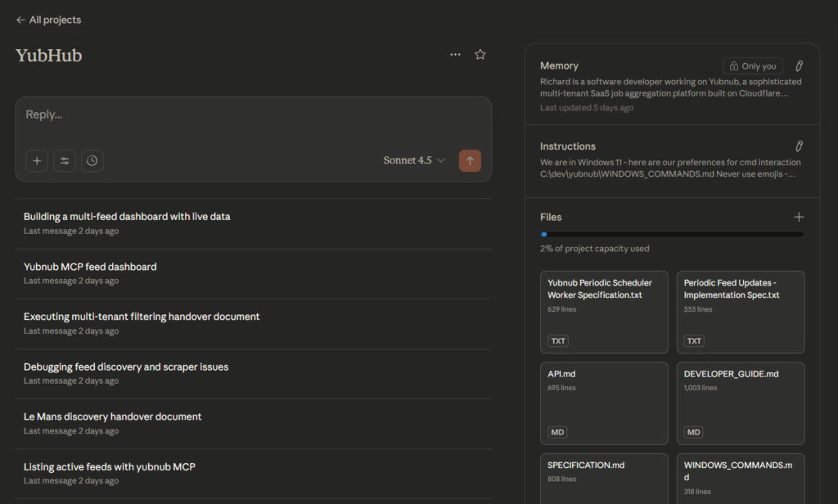
Task: Add a file with the Files plus icon
Action: 799,217
